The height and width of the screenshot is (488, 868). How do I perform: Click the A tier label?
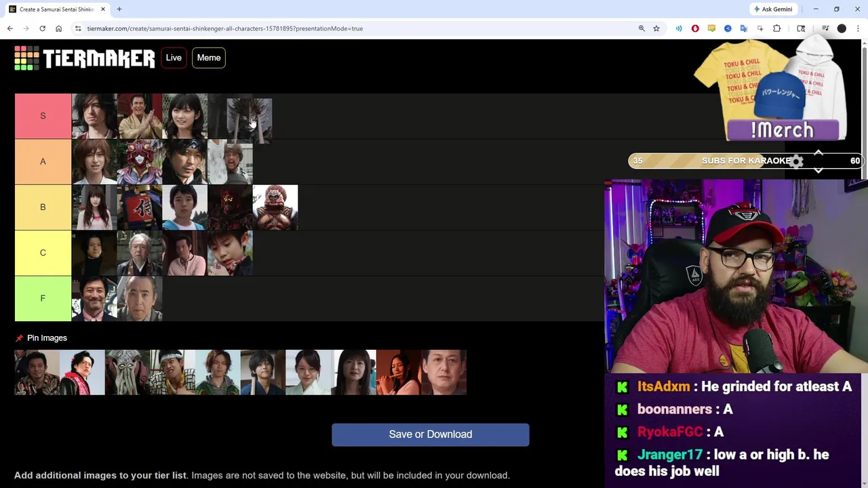click(43, 161)
